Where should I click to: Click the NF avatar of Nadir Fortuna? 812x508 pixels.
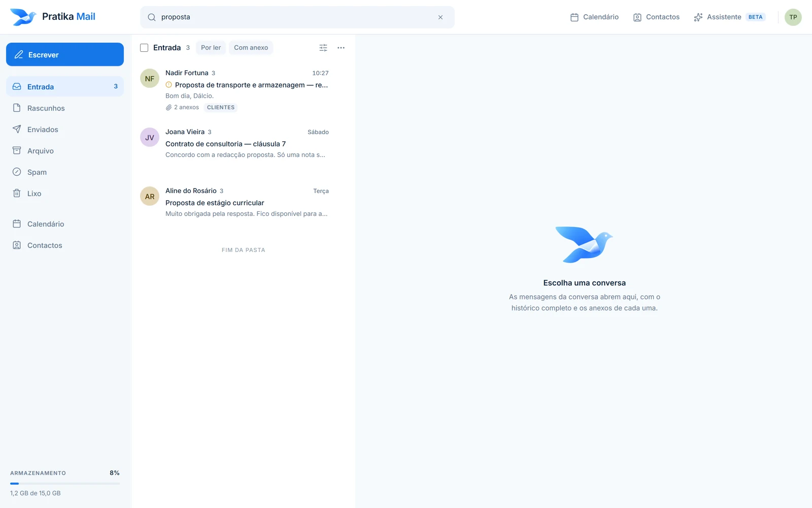click(x=150, y=78)
